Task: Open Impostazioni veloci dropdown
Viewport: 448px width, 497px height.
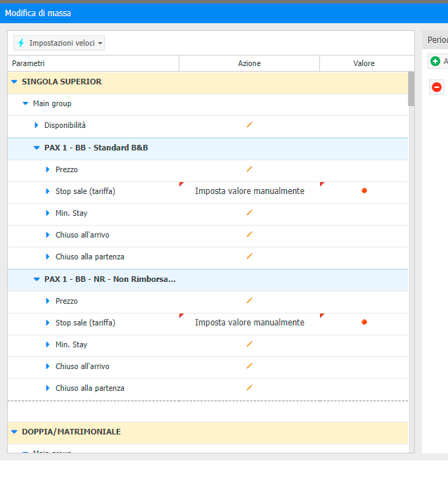Action: point(59,44)
